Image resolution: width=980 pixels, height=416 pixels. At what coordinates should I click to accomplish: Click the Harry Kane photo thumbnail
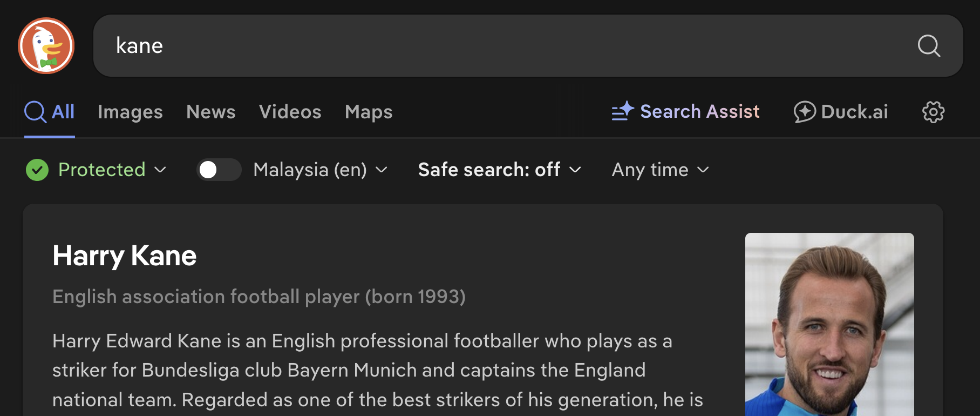pyautogui.click(x=829, y=324)
